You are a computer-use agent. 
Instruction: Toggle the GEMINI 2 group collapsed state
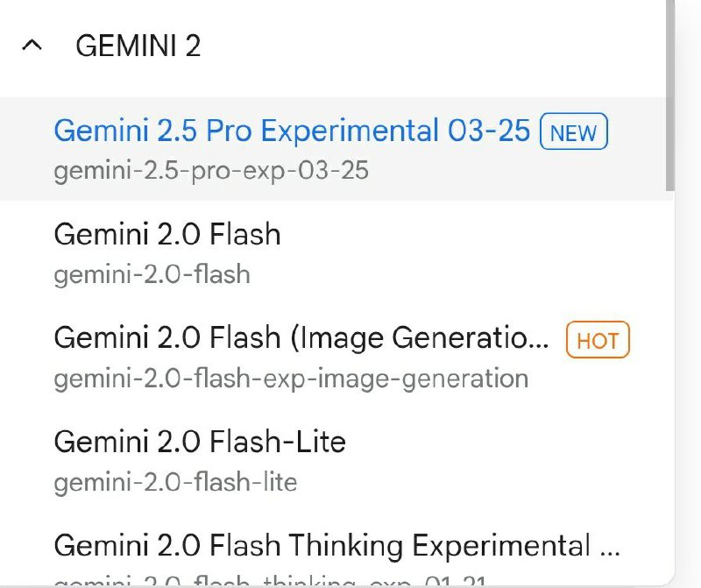pyautogui.click(x=32, y=46)
